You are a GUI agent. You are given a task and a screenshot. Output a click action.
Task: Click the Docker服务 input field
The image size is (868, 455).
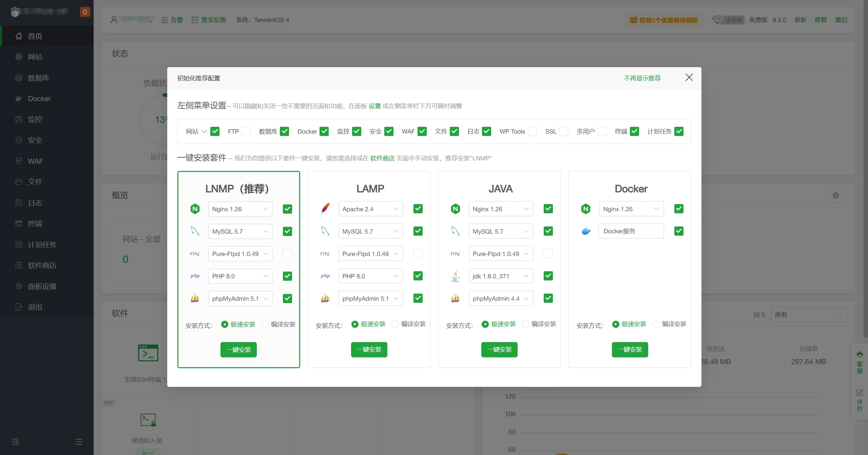click(x=631, y=231)
